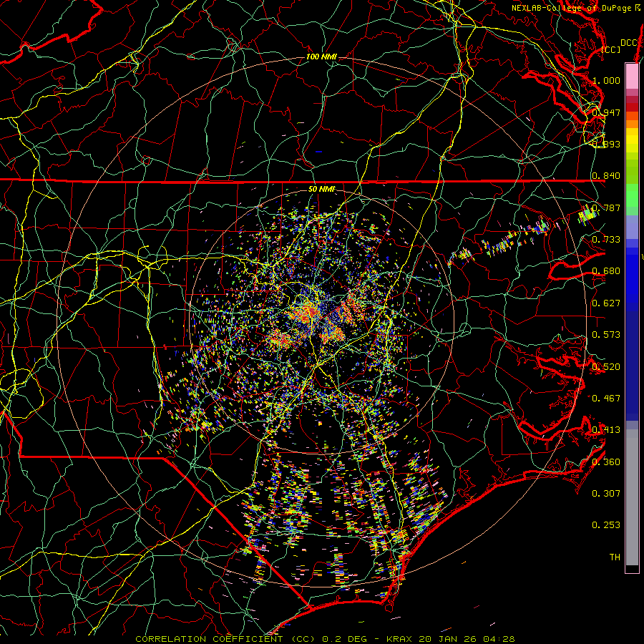Screen dimensions: 644x644
Task: Click the NEXLAB-College of DuPage label
Action: coord(576,8)
